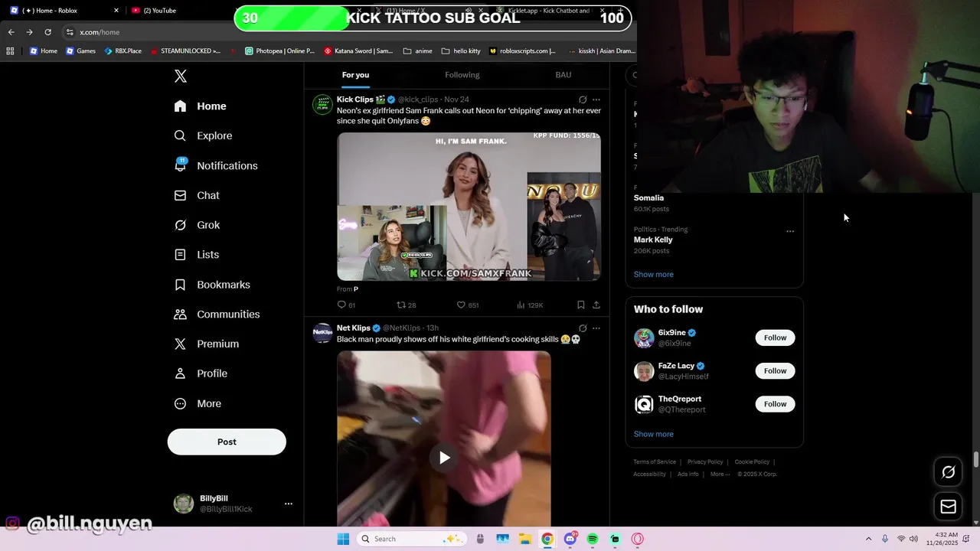Open the floating Grok button
This screenshot has width=980, height=551.
(x=949, y=472)
